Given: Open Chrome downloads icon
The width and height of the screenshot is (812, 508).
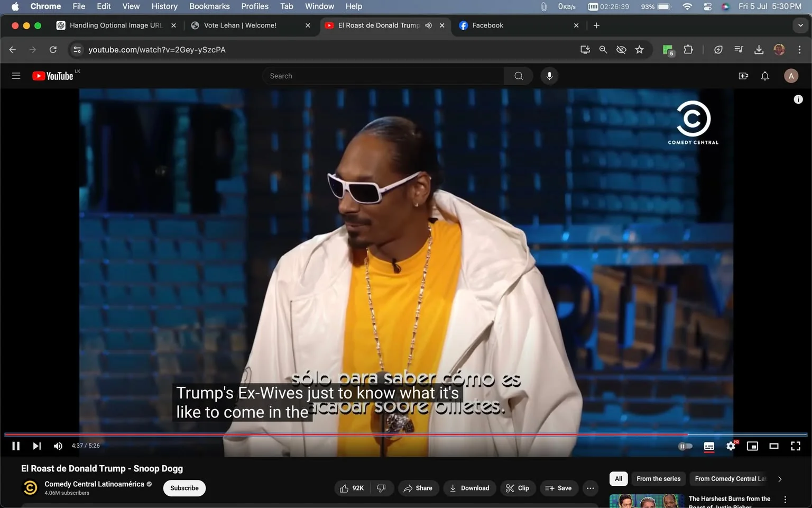Looking at the screenshot, I should [759, 49].
